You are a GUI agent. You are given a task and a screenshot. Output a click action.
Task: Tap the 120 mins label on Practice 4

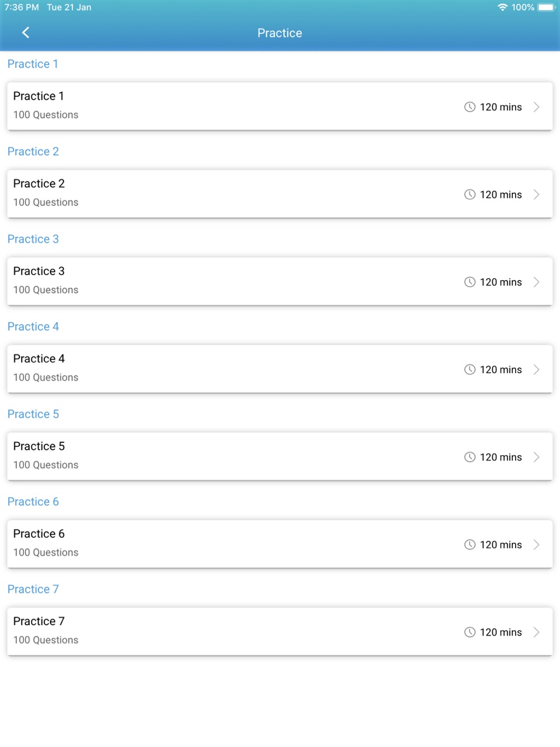pos(501,370)
